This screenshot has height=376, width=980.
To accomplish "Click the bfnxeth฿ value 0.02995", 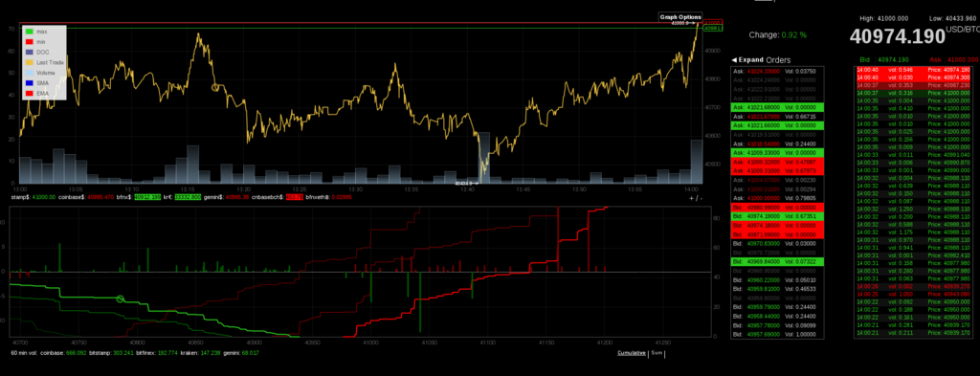I will tap(342, 197).
